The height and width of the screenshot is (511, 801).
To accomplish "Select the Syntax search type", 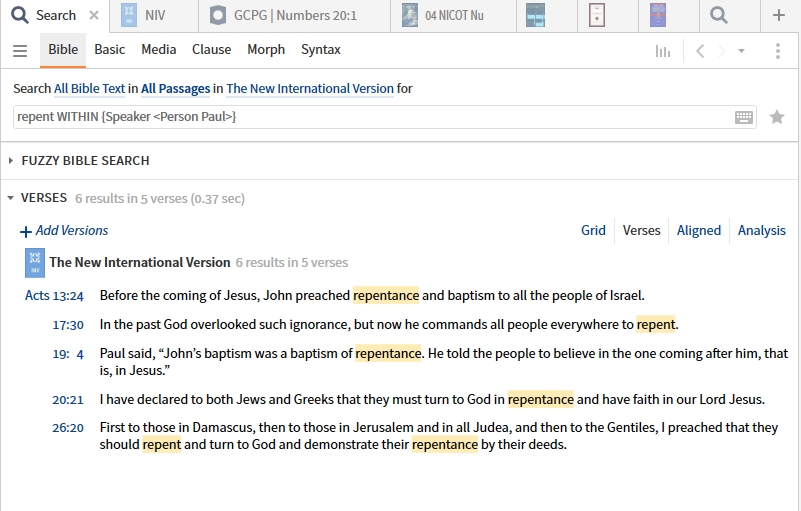I will pos(320,50).
